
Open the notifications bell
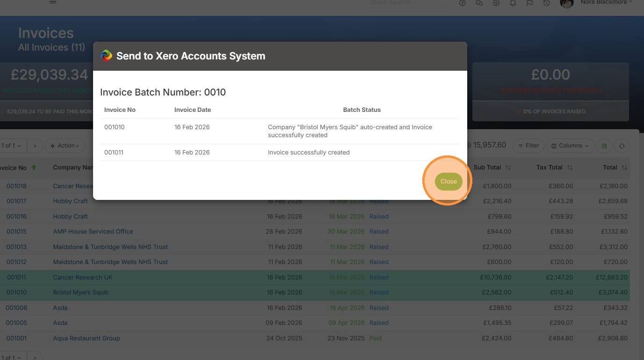click(513, 3)
